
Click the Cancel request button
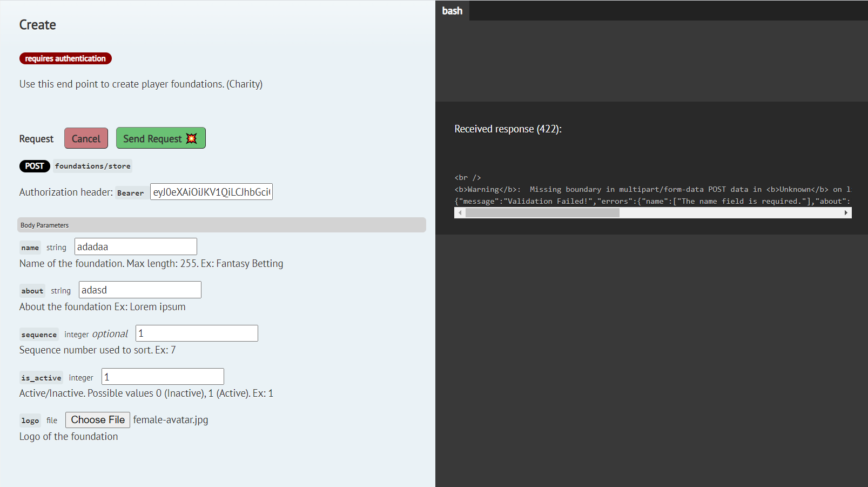click(86, 138)
